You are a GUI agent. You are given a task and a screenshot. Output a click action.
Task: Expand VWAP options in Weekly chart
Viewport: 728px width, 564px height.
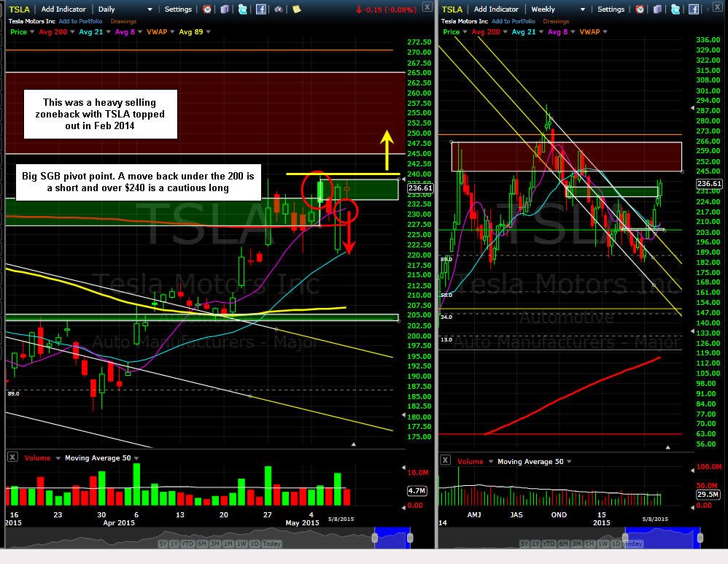[x=605, y=32]
